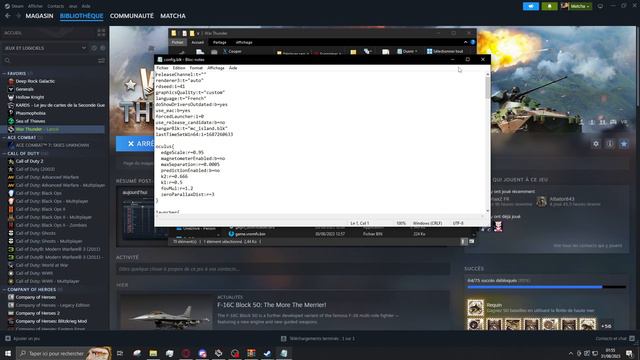Switch library to collections grid view icon
The width and height of the screenshot is (640, 360).
[x=101, y=33]
